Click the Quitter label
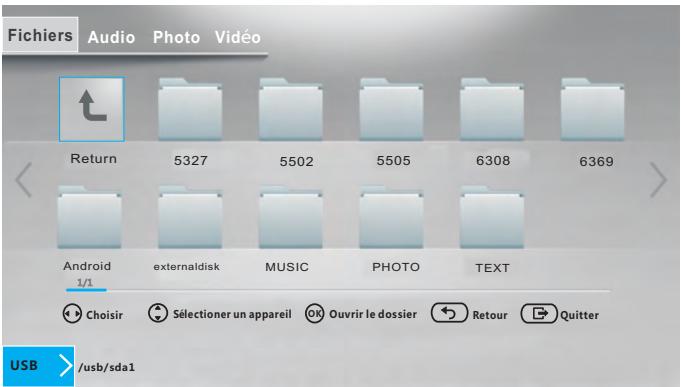 point(579,315)
